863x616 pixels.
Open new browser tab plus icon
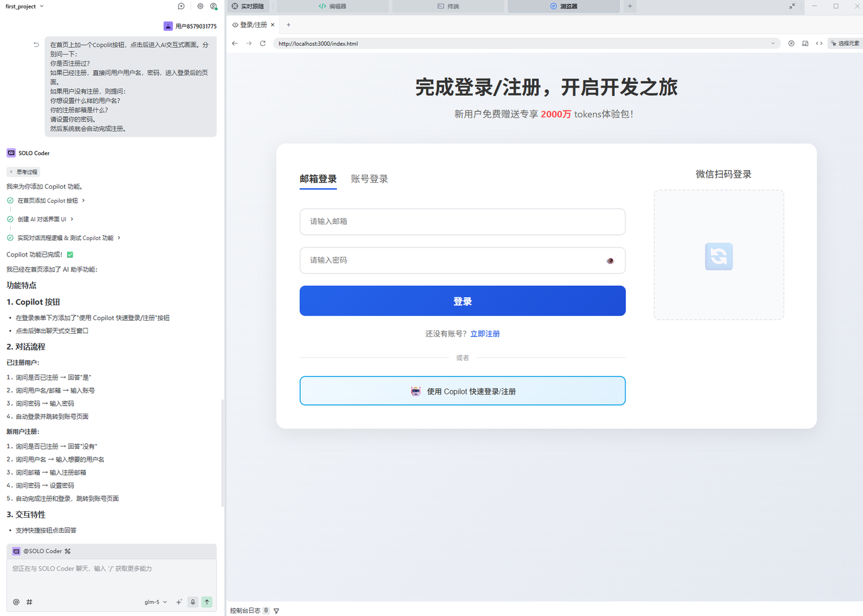click(288, 25)
